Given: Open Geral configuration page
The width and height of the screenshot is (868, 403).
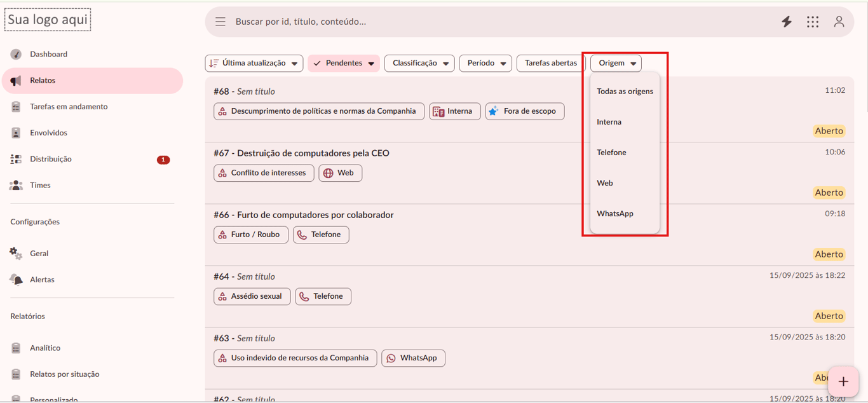Looking at the screenshot, I should tap(92, 254).
